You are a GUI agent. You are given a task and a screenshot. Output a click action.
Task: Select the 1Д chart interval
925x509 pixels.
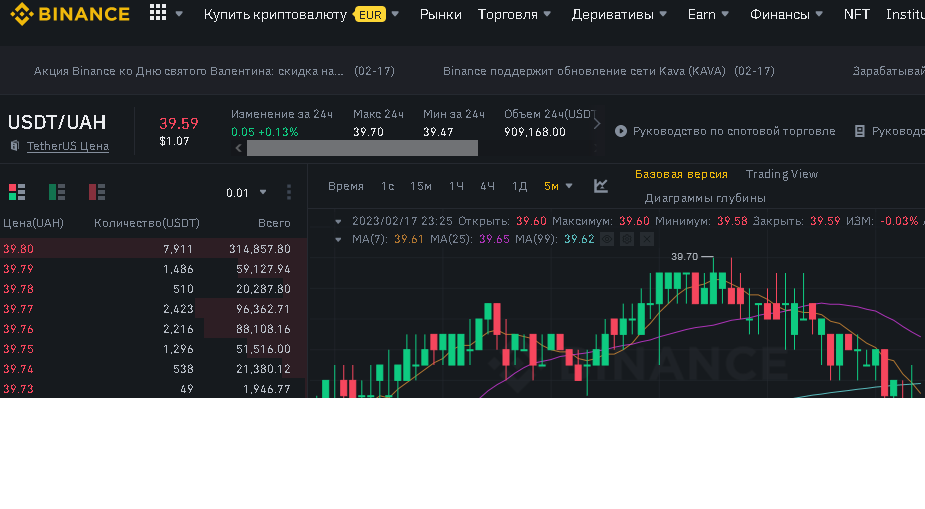519,186
